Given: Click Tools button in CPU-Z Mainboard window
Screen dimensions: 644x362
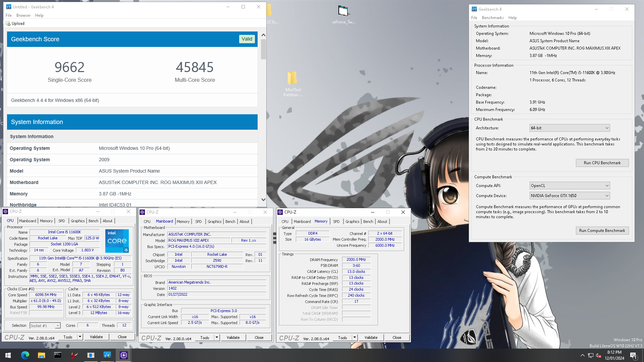Looking at the screenshot, I should pos(205,338).
